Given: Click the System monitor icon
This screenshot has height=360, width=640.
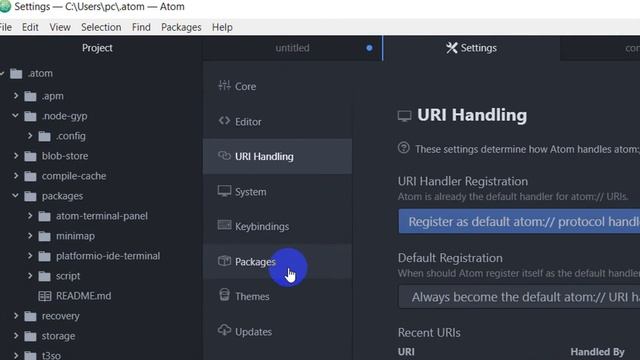Looking at the screenshot, I should (x=224, y=191).
